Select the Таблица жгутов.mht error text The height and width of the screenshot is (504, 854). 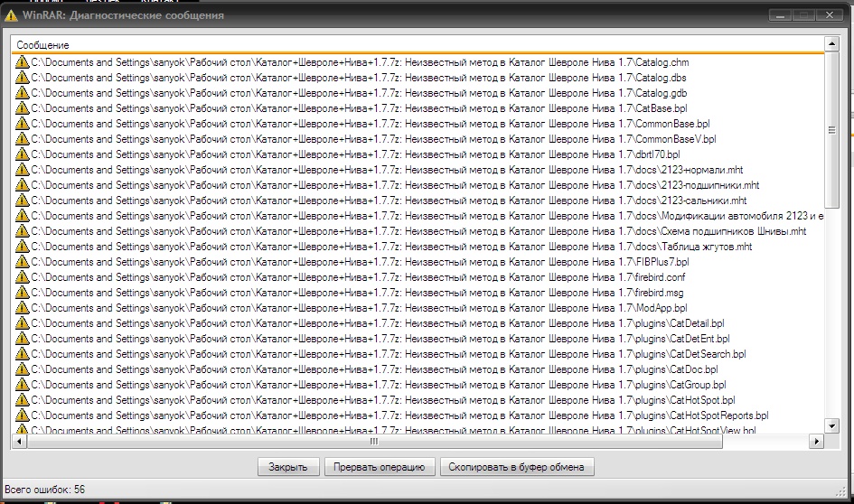[391, 246]
